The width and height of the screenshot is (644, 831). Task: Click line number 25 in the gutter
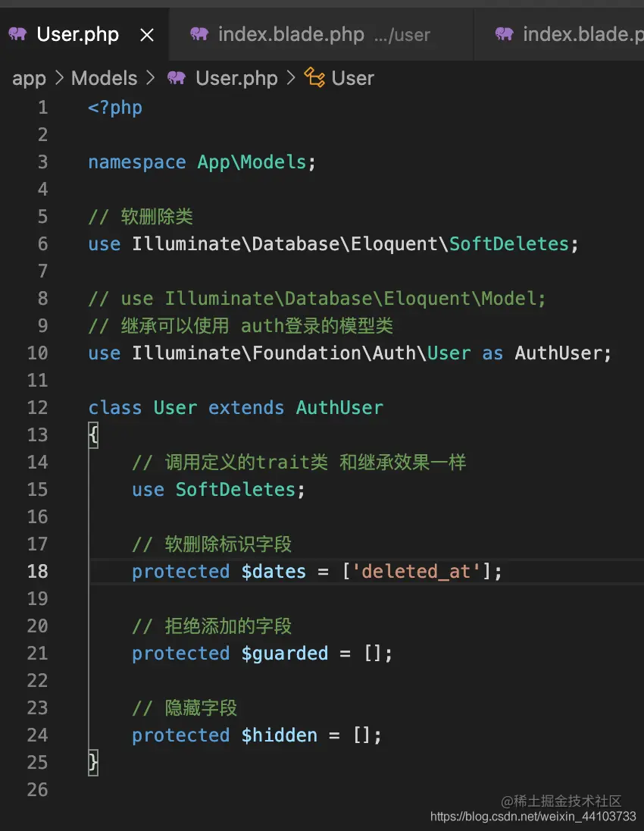(x=38, y=762)
